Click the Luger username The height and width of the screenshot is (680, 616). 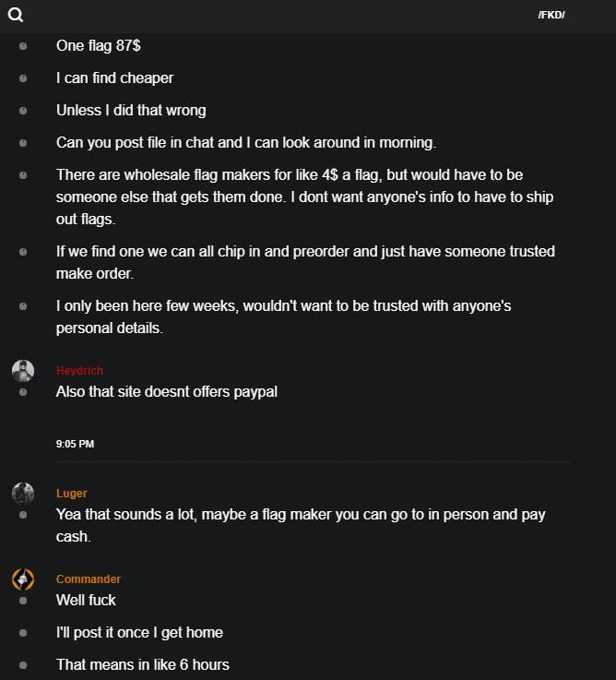pos(72,494)
